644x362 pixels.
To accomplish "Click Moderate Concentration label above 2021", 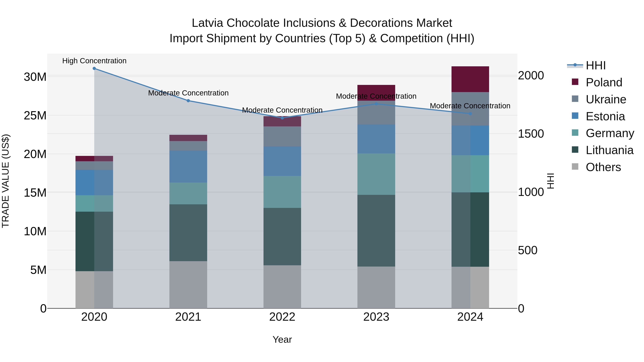I will coord(188,93).
